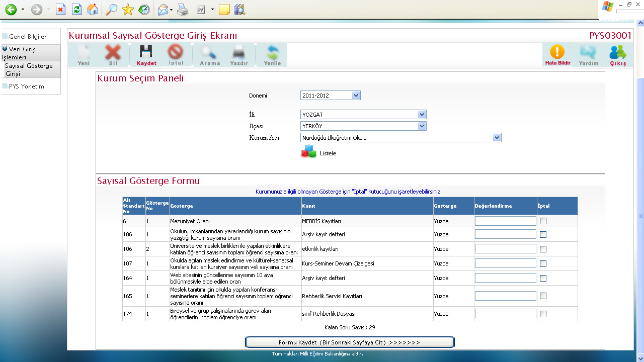The height and width of the screenshot is (362, 644).
Task: Select Sayısal Gösterge Girişi submenu item
Action: coord(31,69)
